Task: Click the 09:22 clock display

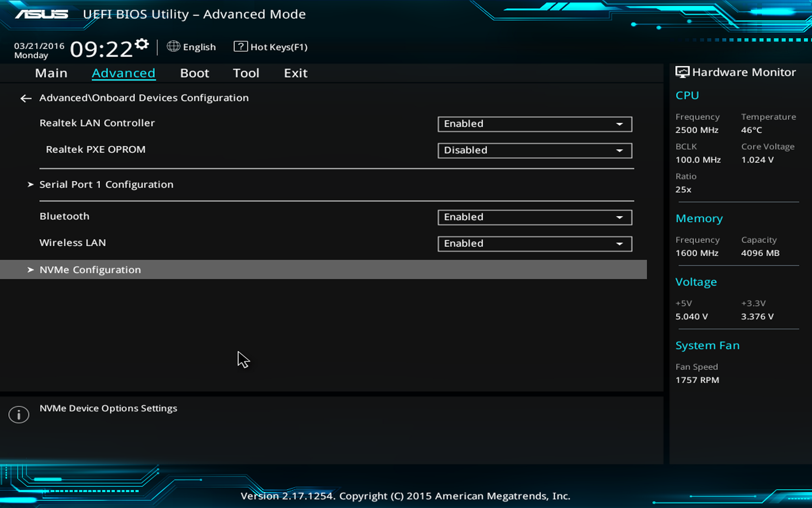Action: pyautogui.click(x=101, y=49)
